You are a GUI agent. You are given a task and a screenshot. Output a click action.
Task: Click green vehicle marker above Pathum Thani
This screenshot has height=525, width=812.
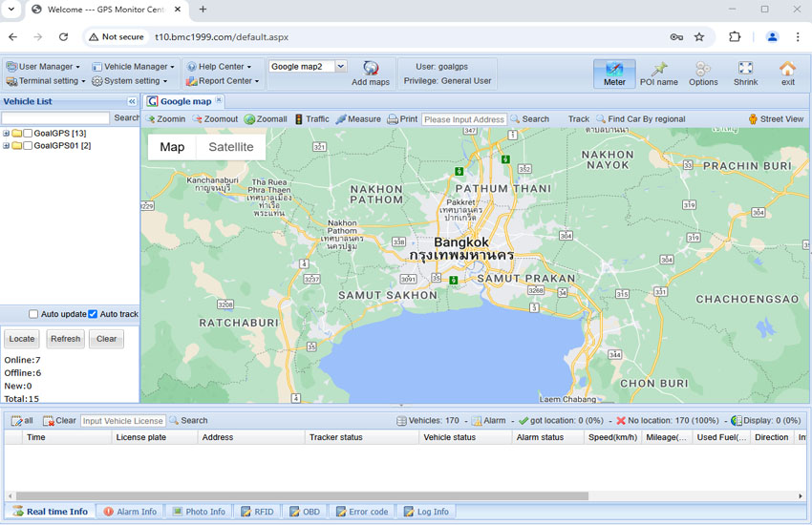pyautogui.click(x=459, y=171)
